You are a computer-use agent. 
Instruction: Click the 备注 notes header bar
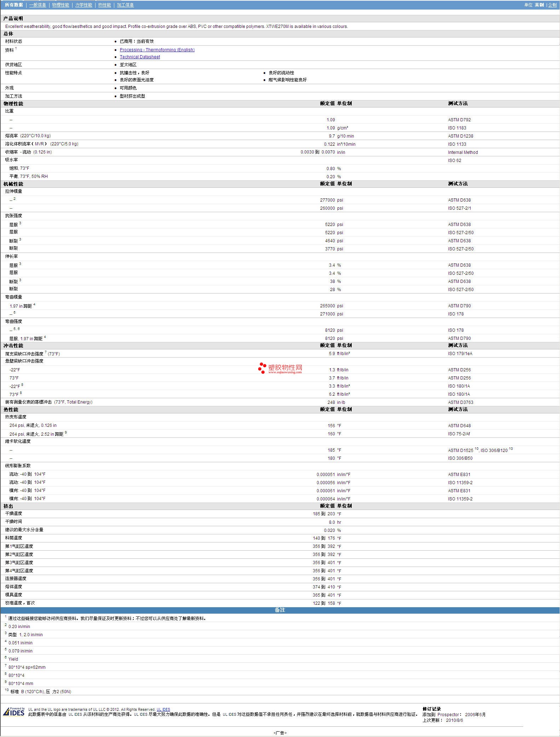(x=280, y=610)
